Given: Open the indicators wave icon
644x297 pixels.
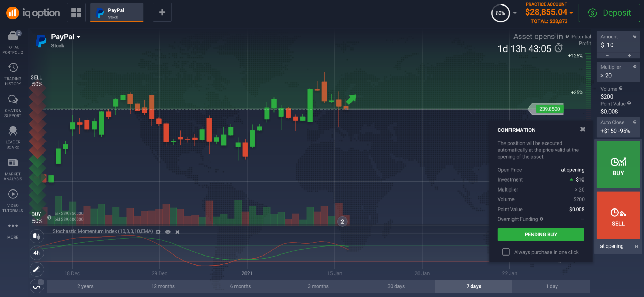Looking at the screenshot, I should coord(37,286).
